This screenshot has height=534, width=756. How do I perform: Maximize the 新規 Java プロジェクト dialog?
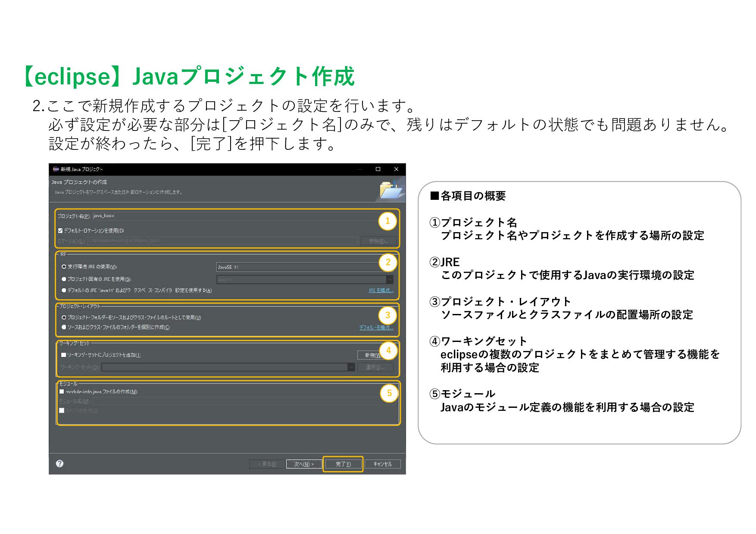(x=378, y=169)
